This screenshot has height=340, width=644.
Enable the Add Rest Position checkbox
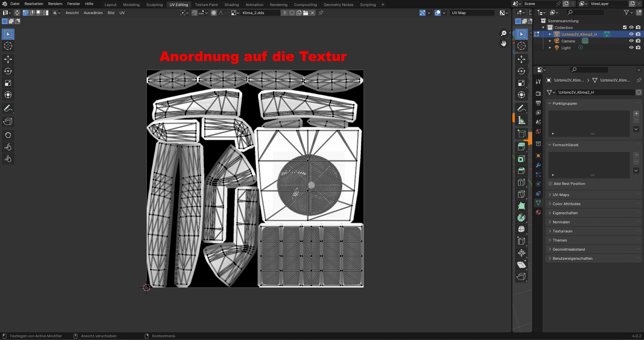click(x=550, y=184)
